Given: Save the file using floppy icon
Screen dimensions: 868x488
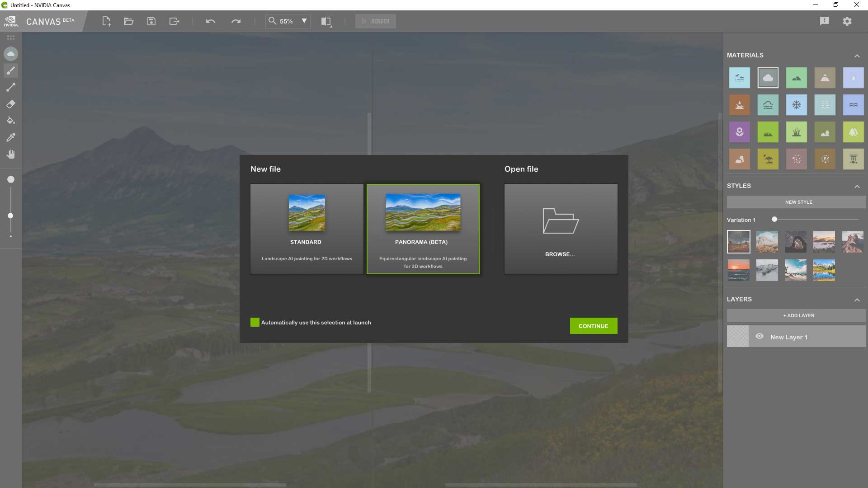Looking at the screenshot, I should (x=151, y=21).
